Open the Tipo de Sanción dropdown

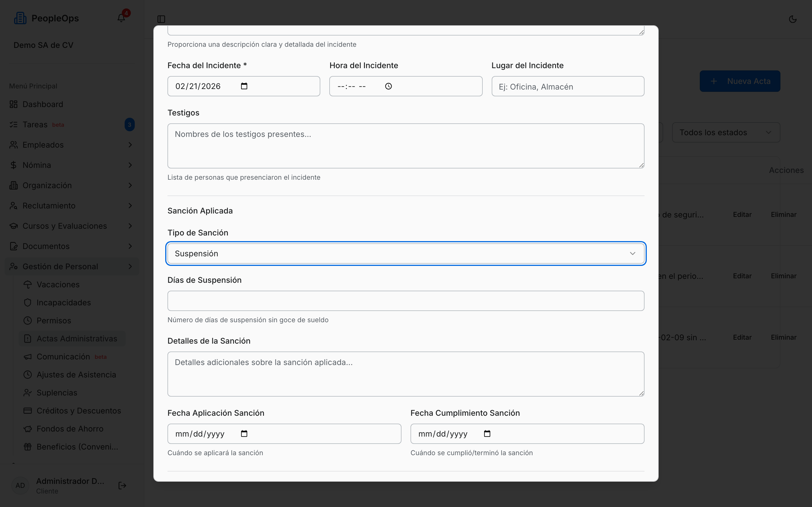tap(406, 253)
